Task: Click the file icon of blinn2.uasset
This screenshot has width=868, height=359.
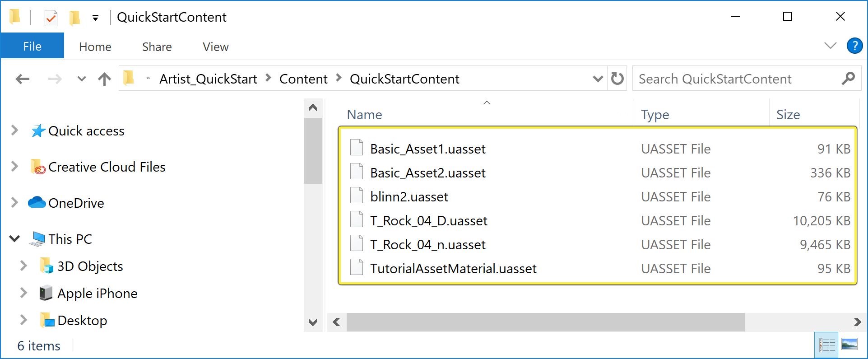Action: coord(357,196)
